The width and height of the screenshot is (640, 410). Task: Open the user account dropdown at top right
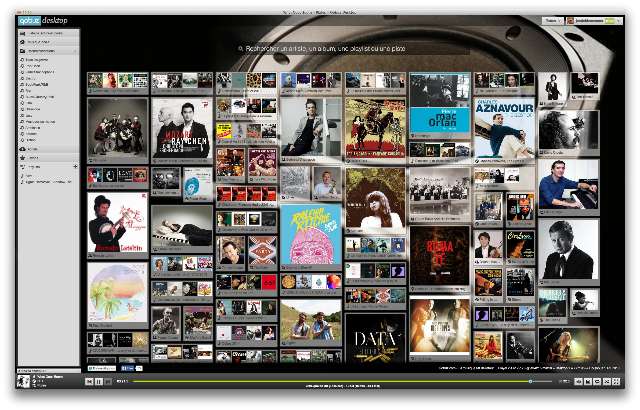(593, 20)
